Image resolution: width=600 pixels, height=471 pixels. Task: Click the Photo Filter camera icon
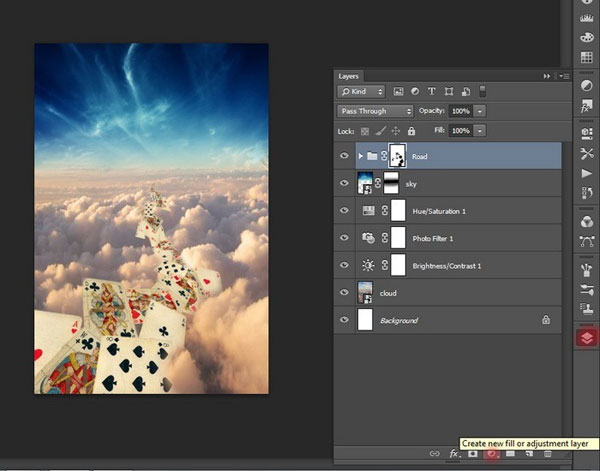click(x=368, y=238)
